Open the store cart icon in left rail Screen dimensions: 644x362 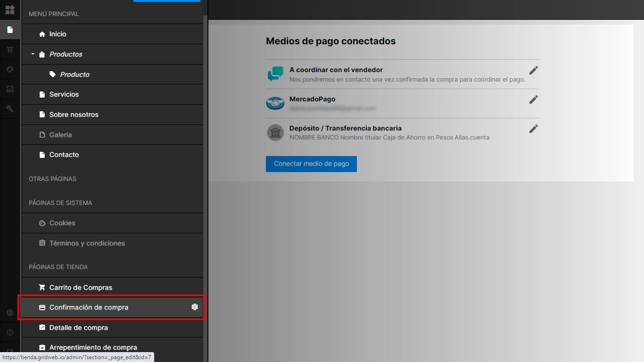[10, 49]
